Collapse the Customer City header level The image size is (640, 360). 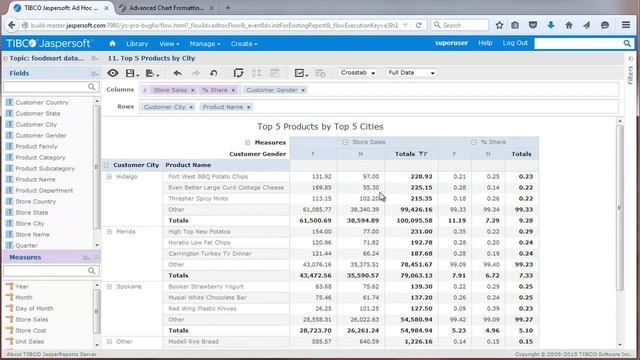click(107, 165)
